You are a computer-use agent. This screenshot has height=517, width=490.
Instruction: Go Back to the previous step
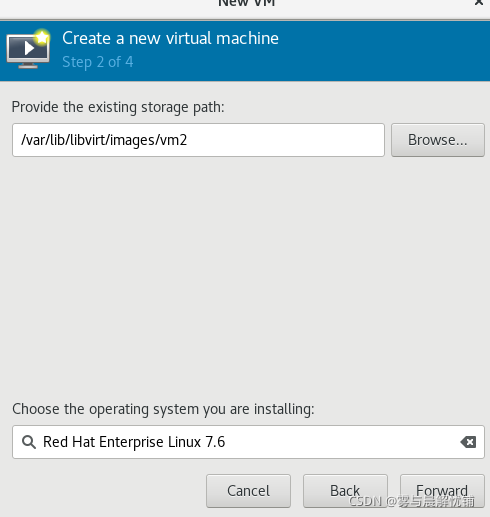pos(345,491)
